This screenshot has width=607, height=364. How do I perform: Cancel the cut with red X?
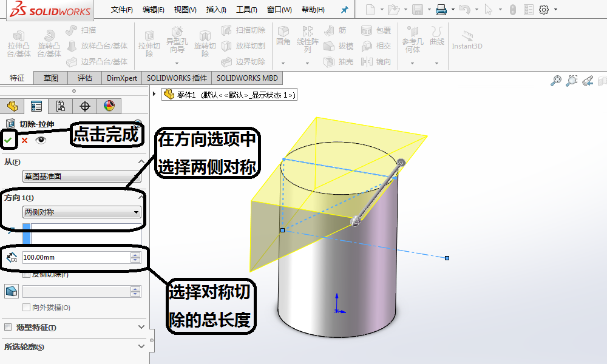pos(24,140)
